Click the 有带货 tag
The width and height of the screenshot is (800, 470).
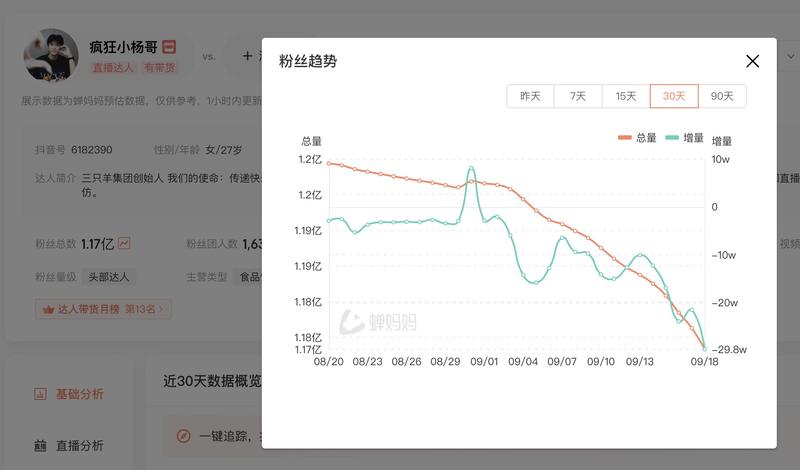click(x=159, y=68)
